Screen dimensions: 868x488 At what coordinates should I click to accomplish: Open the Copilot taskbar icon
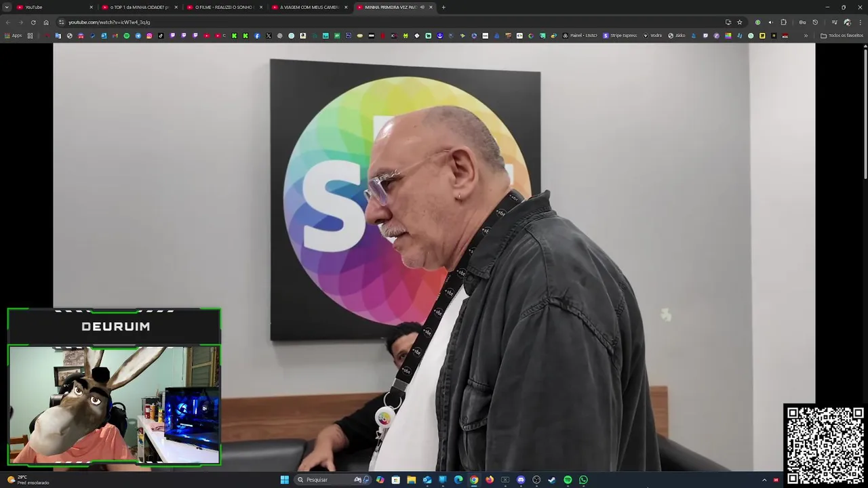380,480
